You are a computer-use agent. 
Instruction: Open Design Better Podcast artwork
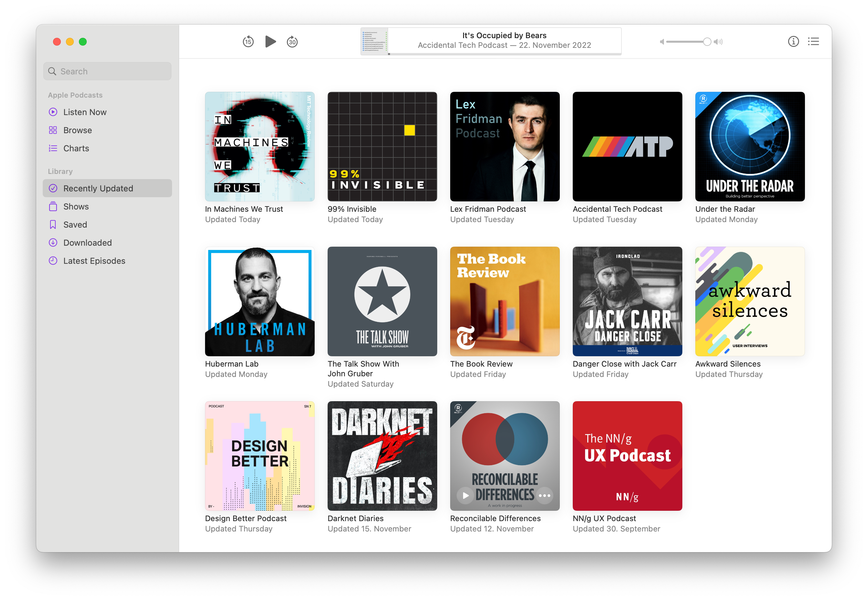(x=259, y=455)
